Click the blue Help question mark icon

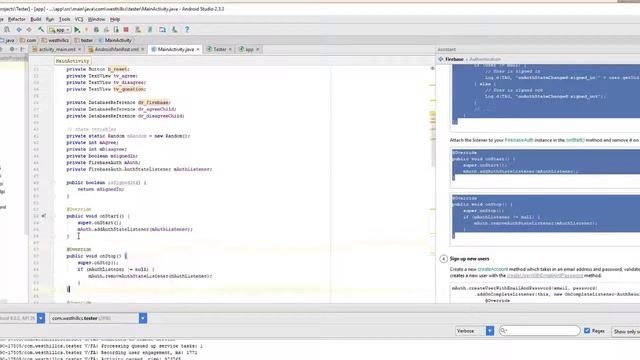pos(187,30)
